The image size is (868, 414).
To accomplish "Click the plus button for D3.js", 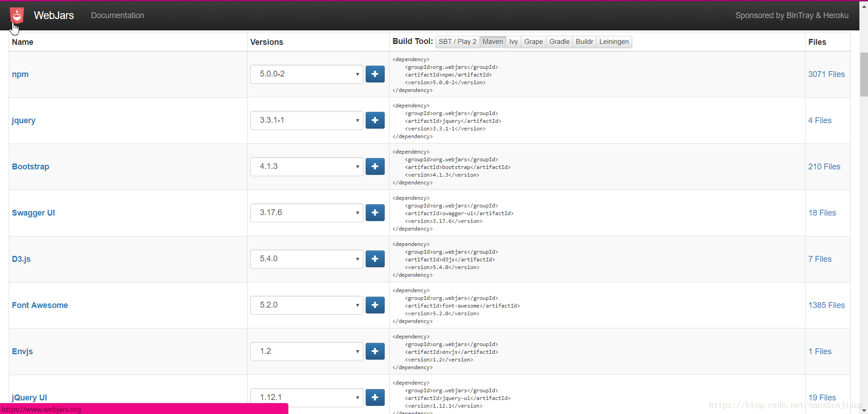I will click(375, 259).
